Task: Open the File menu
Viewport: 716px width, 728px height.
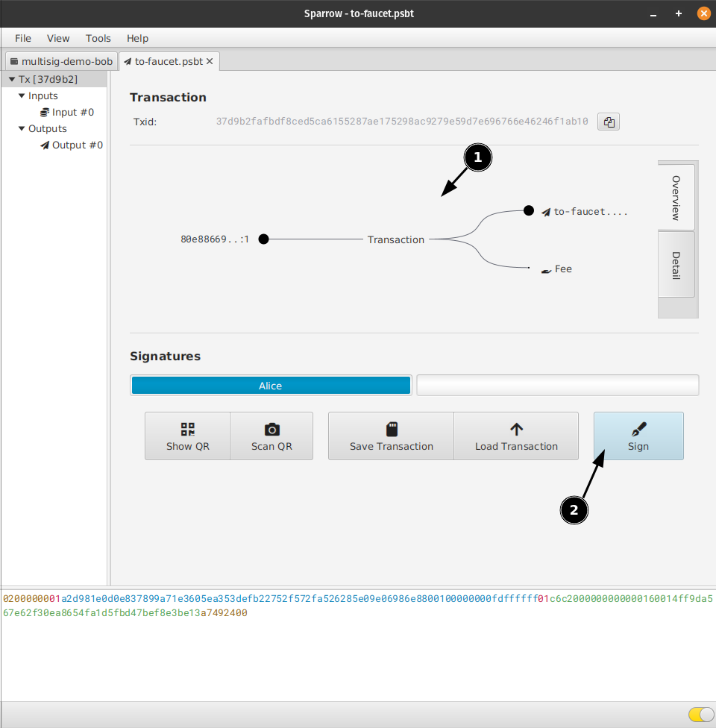Action: point(23,38)
